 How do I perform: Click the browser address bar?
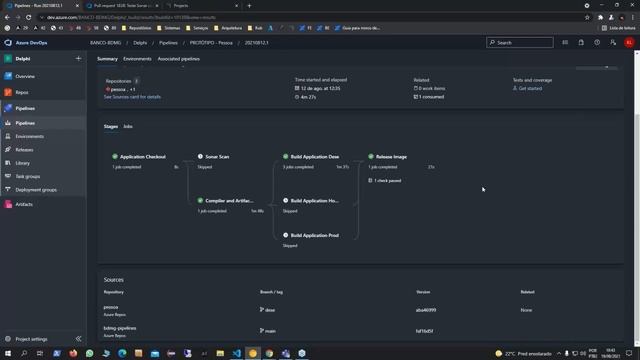click(x=310, y=18)
